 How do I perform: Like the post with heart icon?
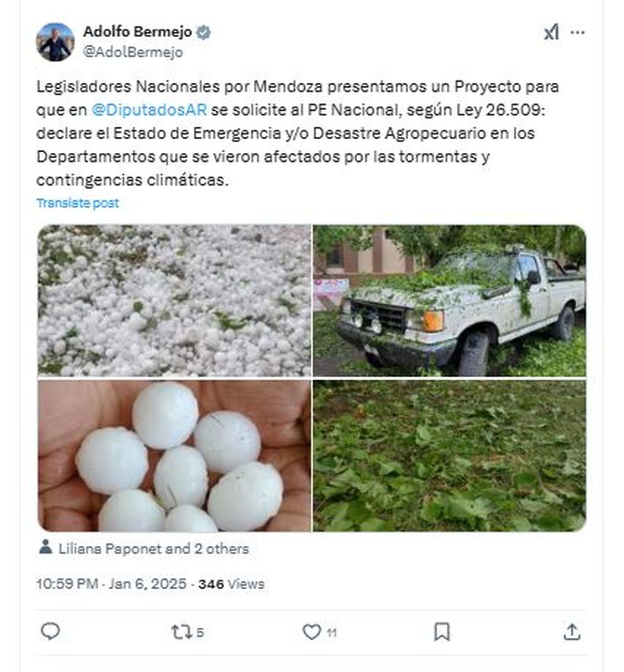pos(311,632)
